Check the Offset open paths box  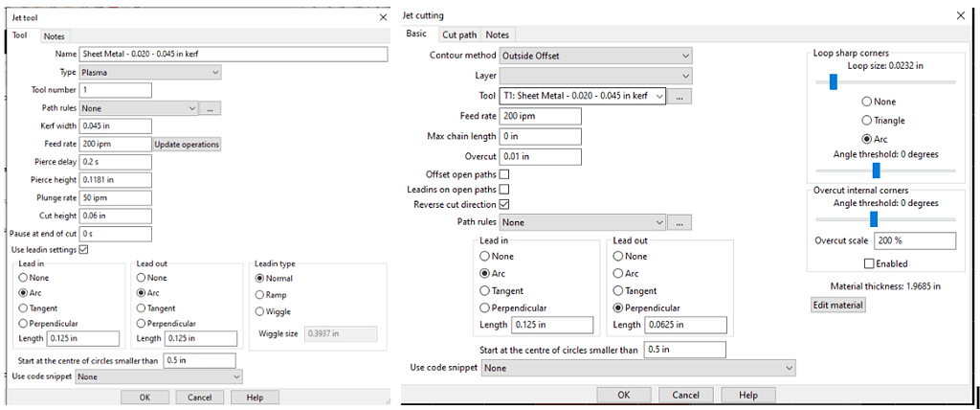[x=504, y=173]
